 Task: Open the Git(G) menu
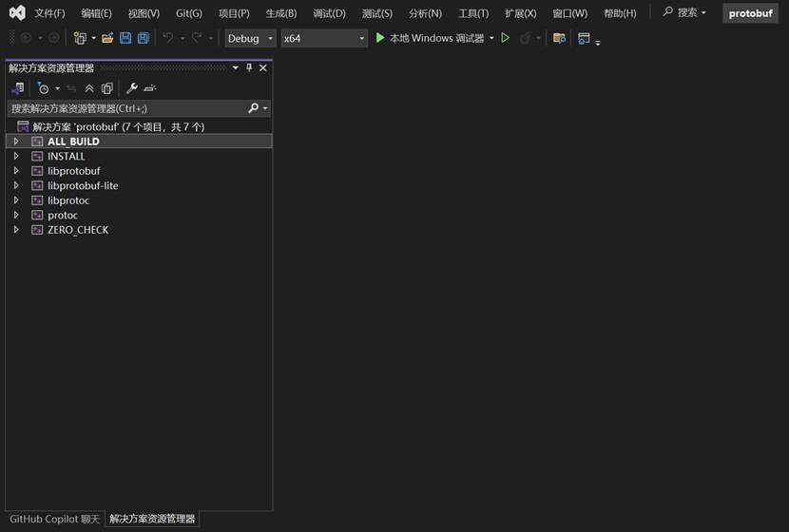189,13
